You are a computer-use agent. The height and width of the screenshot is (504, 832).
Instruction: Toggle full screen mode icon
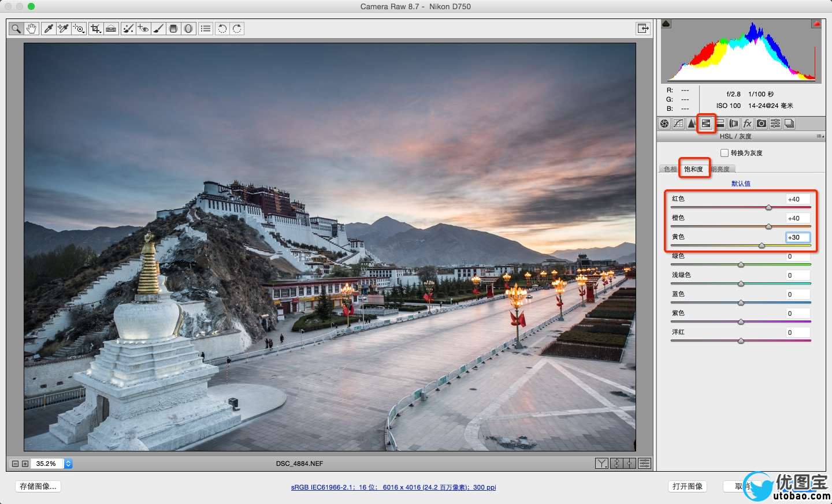click(x=642, y=28)
